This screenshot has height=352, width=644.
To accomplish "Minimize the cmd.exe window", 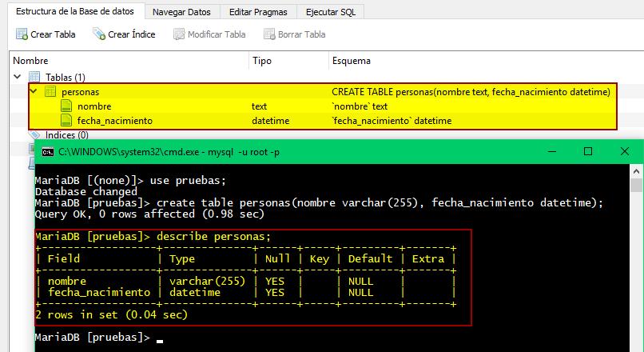I will tap(552, 151).
